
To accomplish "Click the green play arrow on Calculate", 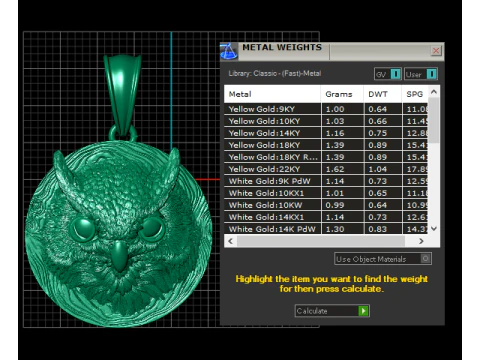I will 363,311.
